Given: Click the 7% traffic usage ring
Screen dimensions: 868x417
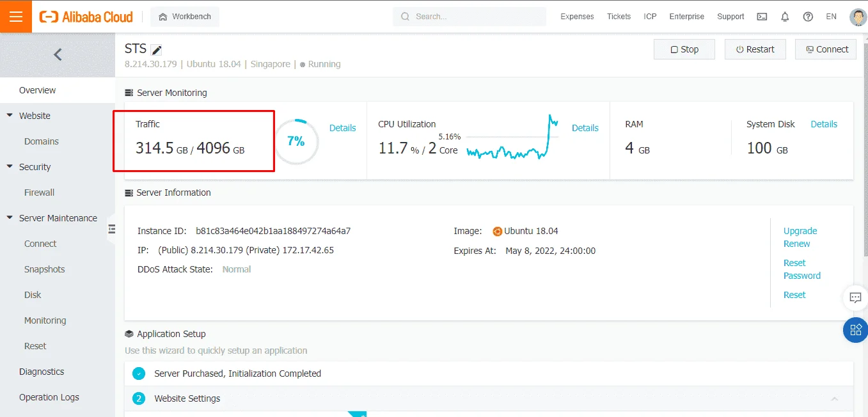Looking at the screenshot, I should click(x=296, y=141).
